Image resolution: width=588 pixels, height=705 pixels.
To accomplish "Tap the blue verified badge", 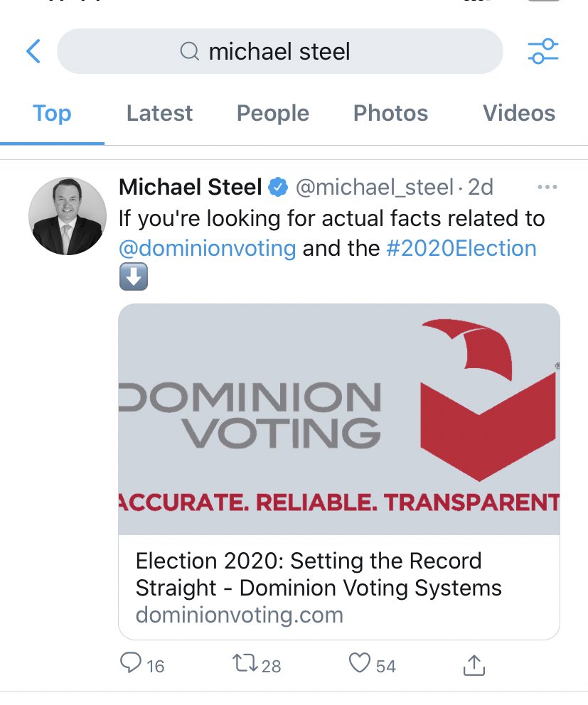I will [277, 187].
